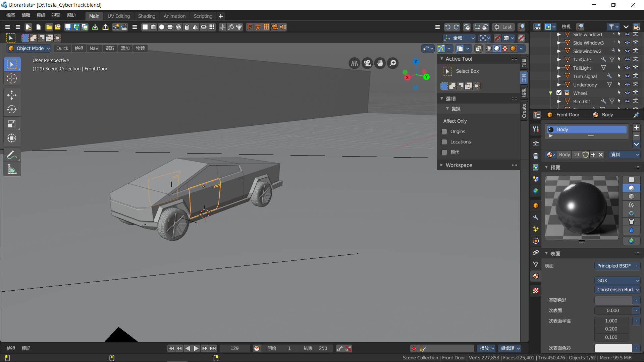Viewport: 644px width, 362px height.
Task: Remove the selected material slot
Action: point(636,136)
